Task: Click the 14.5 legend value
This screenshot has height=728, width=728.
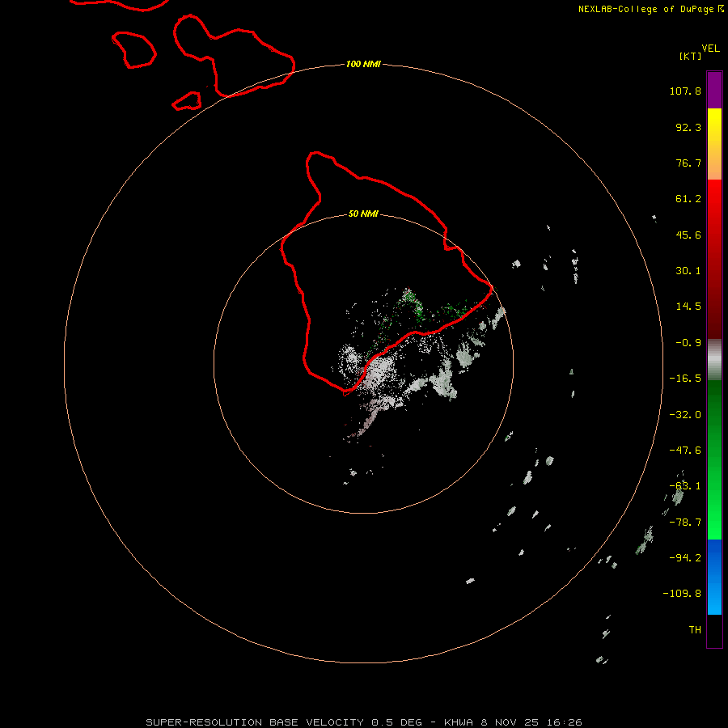Action: tap(688, 307)
